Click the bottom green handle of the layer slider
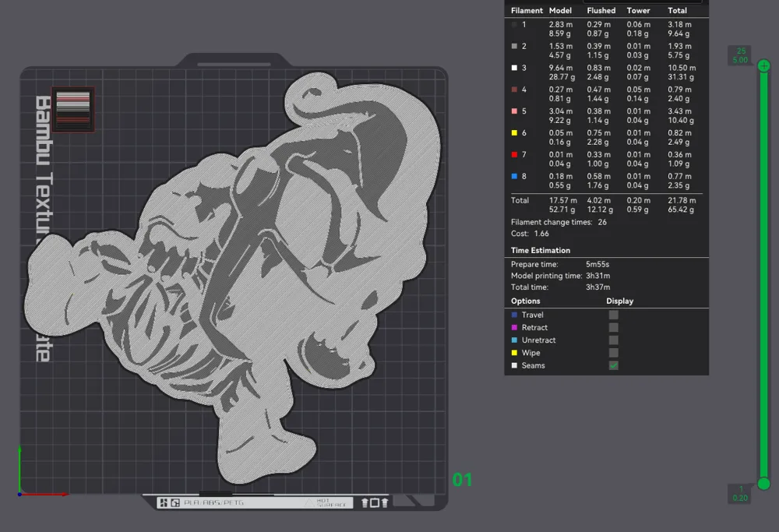The height and width of the screenshot is (532, 779). coord(764,484)
